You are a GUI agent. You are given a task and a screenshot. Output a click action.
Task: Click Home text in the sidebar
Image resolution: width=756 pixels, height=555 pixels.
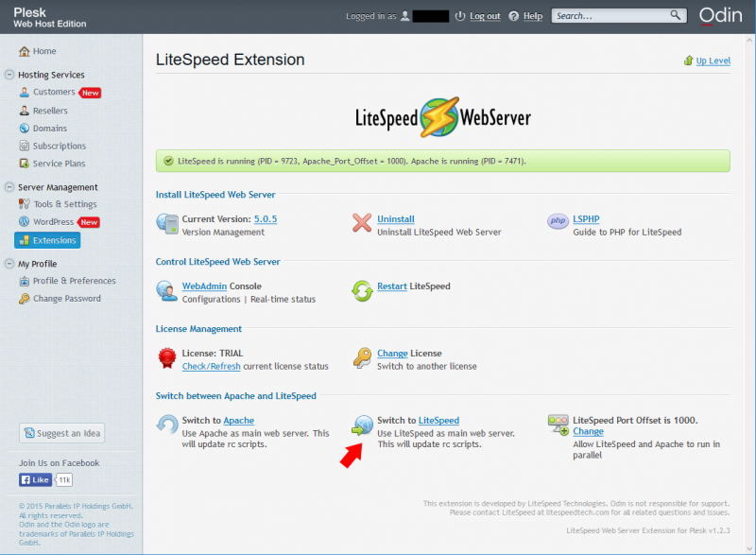point(44,51)
